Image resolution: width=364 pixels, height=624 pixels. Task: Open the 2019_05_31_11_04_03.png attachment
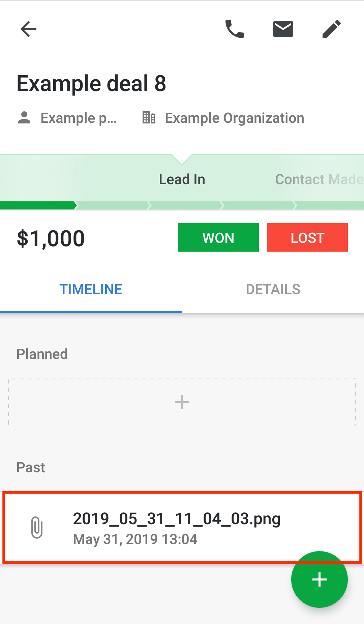[182, 528]
